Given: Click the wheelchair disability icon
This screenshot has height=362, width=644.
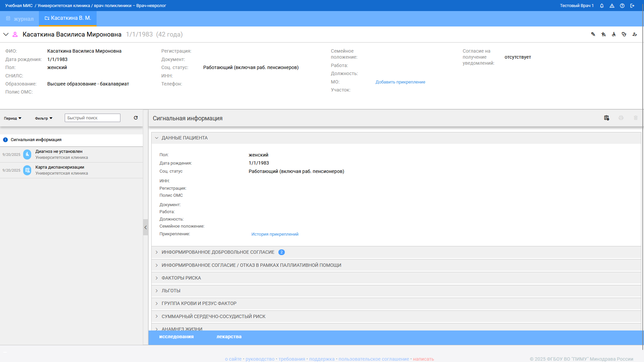Looking at the screenshot, I should pyautogui.click(x=613, y=34).
